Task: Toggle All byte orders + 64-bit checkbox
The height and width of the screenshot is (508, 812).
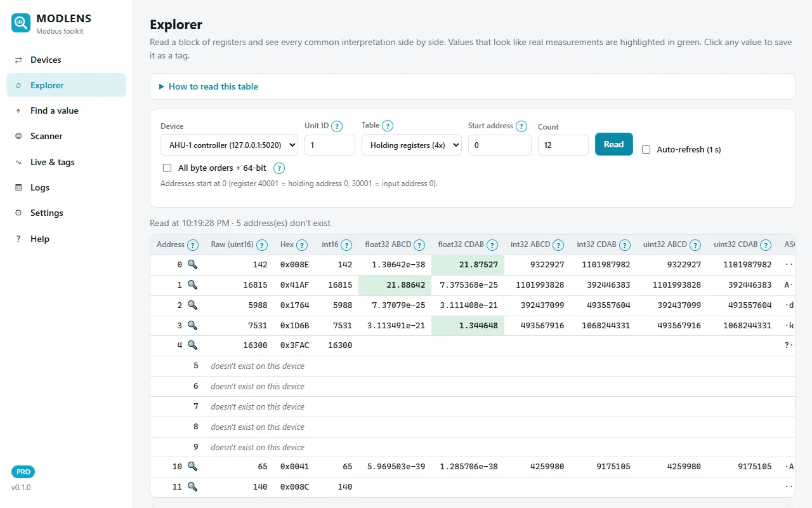Action: click(x=167, y=168)
